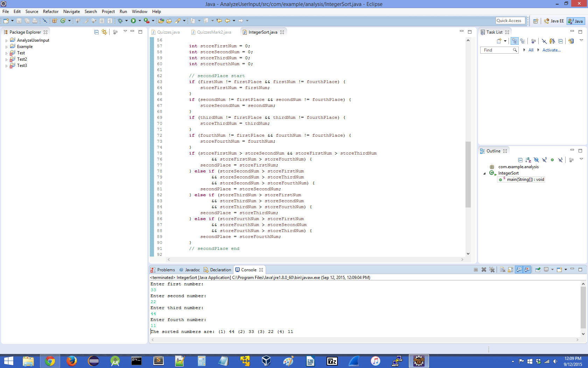The image size is (588, 368).
Task: Click the Save icon in the main toolbar
Action: pyautogui.click(x=20, y=21)
